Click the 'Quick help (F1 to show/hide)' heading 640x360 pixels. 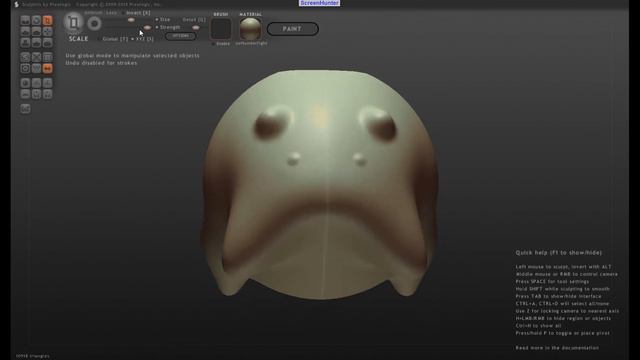558,253
